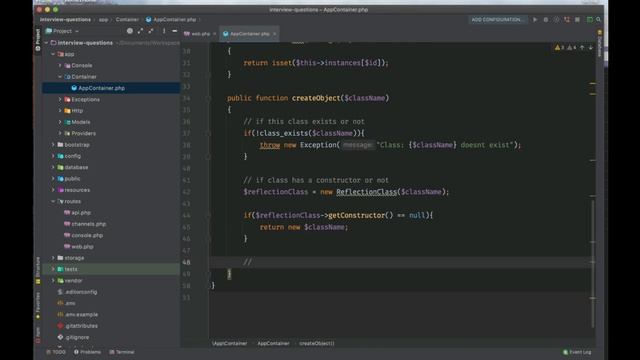
Task: Click interview-questions in navigation breadcrumb
Action: click(65, 20)
